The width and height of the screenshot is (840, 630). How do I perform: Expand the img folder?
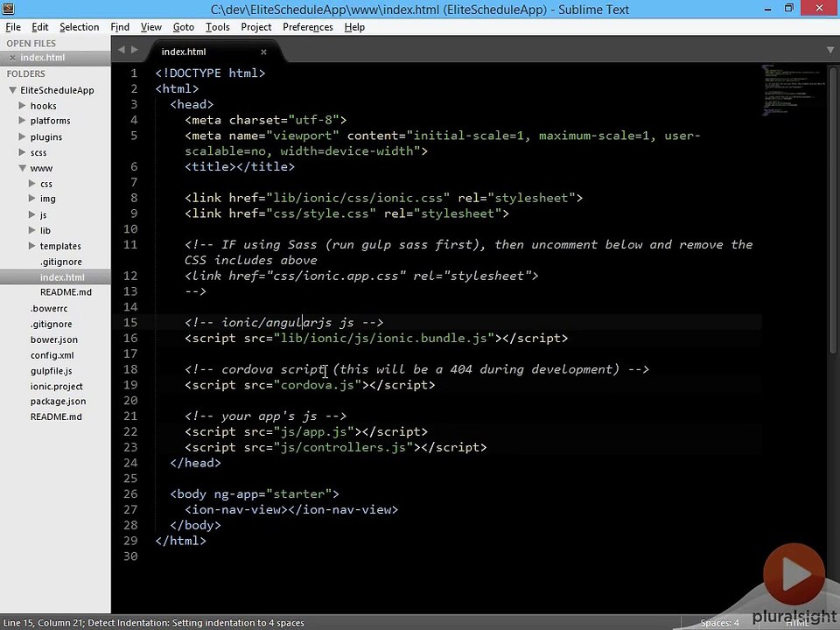[32, 199]
